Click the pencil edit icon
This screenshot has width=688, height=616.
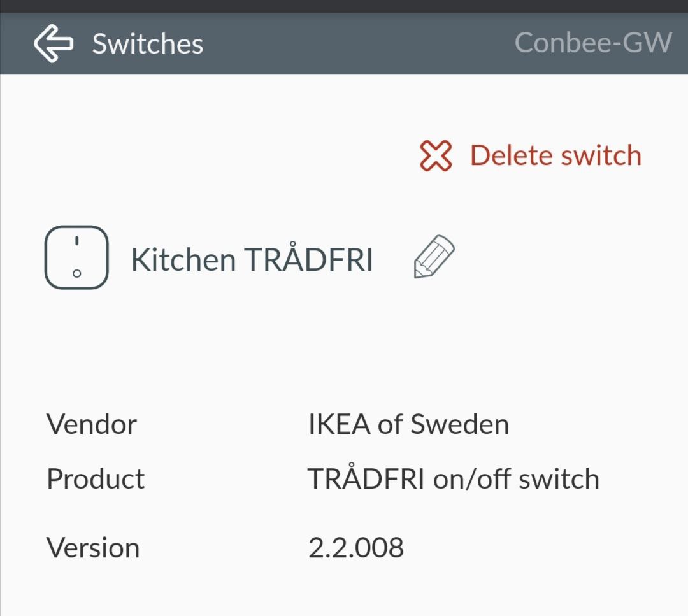[x=434, y=257]
